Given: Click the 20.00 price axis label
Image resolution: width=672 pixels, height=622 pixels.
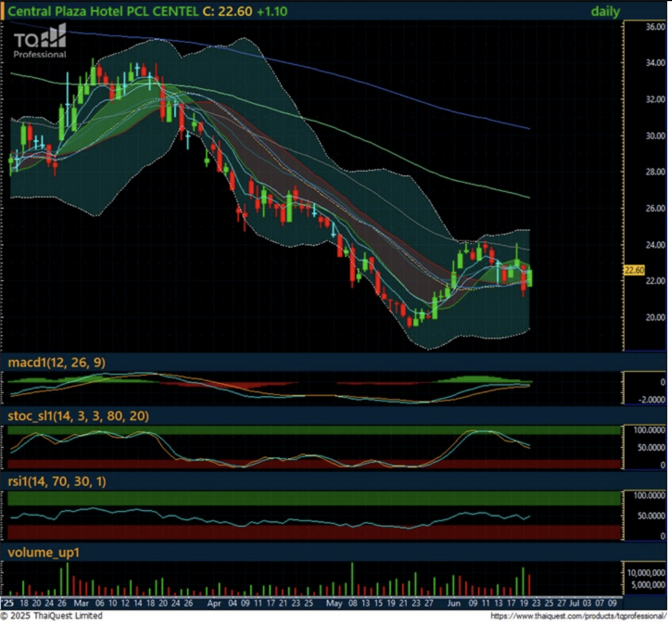Looking at the screenshot, I should (x=655, y=317).
